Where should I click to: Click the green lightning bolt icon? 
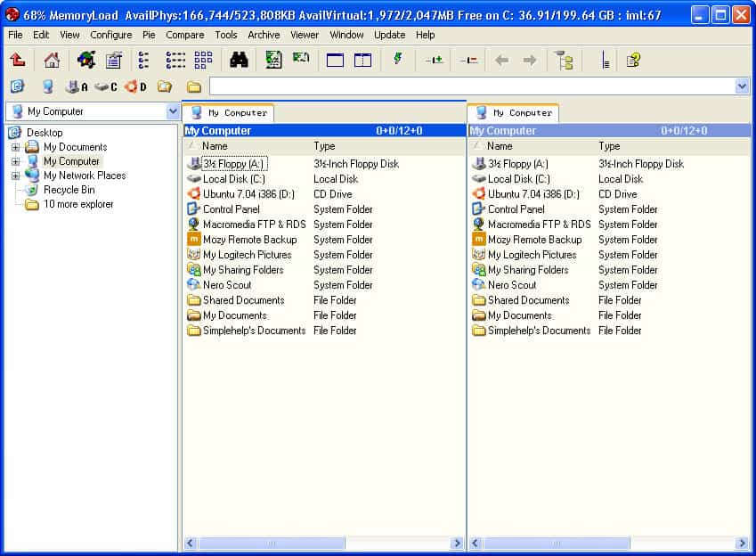[x=398, y=60]
